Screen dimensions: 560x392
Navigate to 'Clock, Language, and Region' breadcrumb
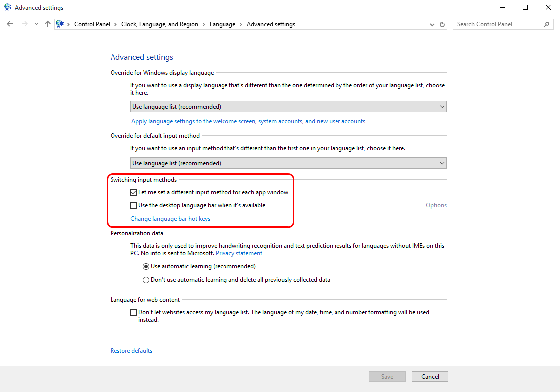[159, 24]
